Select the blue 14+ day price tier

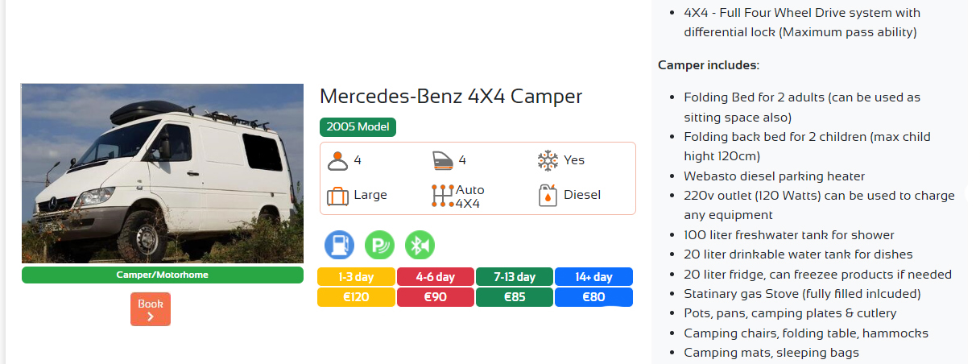point(593,277)
